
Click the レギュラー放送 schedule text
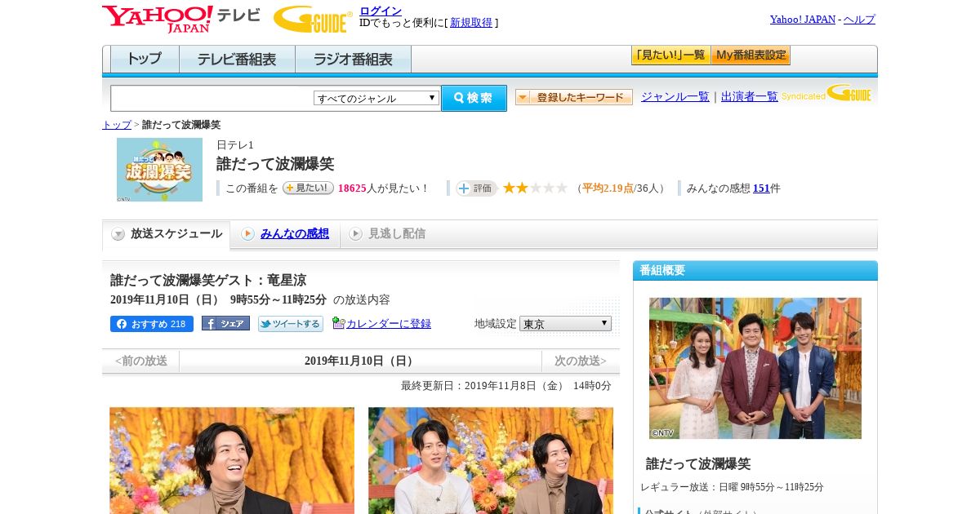coord(732,487)
